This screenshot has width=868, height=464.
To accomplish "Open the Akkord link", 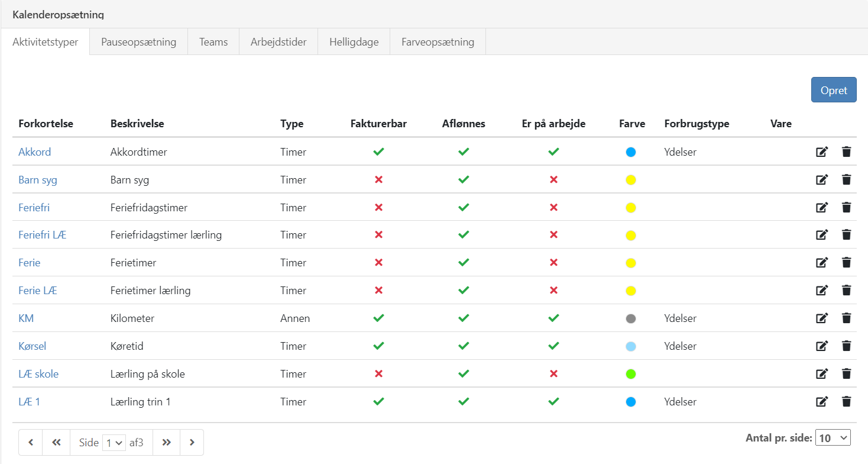I will (x=35, y=152).
